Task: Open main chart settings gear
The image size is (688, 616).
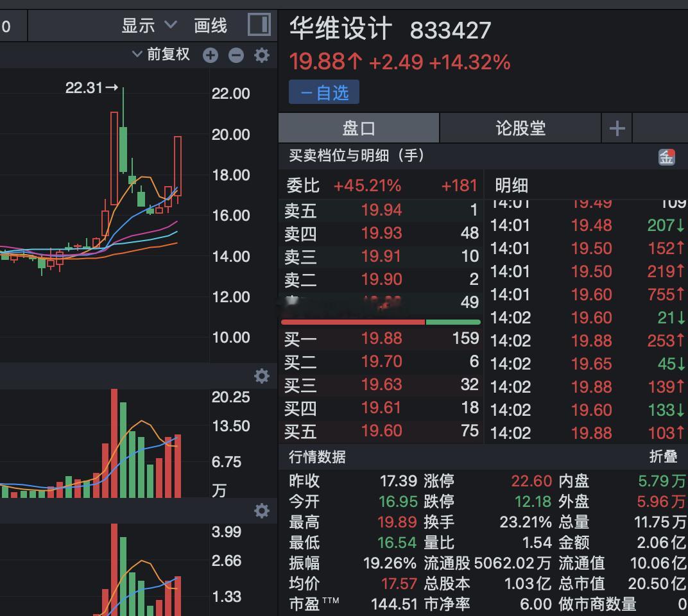Action: [262, 55]
